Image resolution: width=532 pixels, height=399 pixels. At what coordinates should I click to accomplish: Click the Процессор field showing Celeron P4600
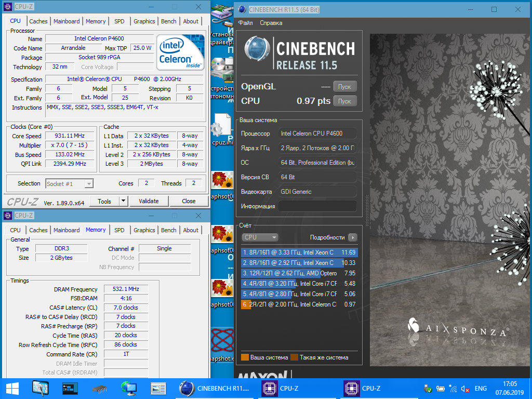pos(317,134)
